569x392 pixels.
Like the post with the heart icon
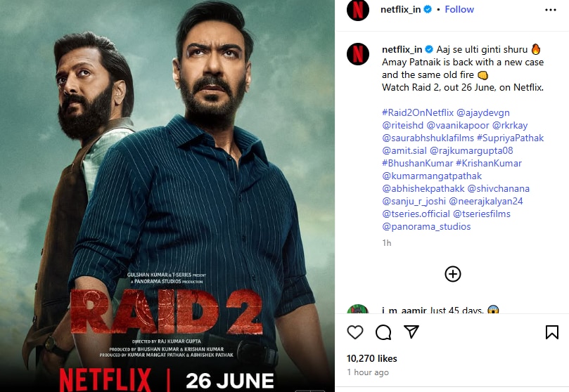(x=355, y=332)
